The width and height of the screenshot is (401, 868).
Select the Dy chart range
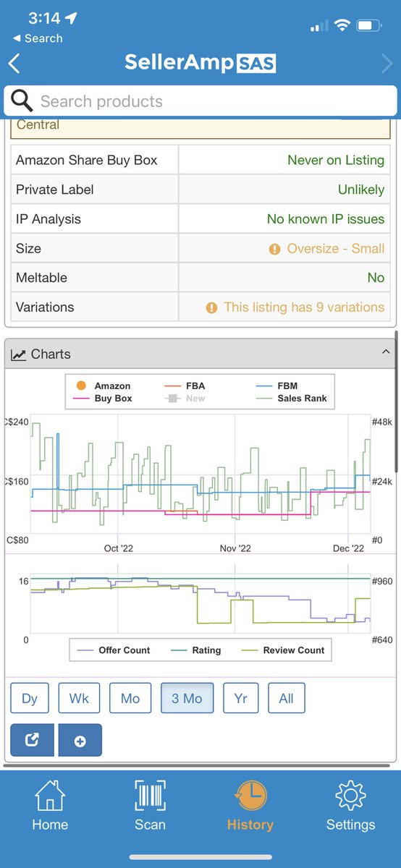30,698
